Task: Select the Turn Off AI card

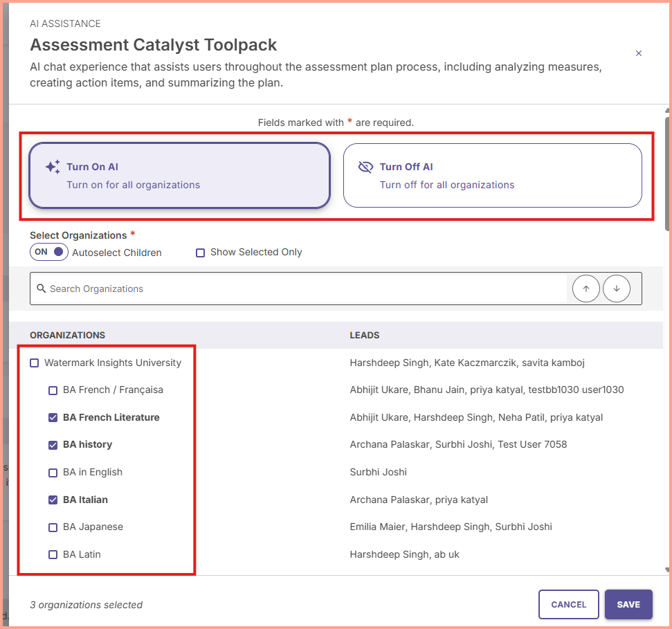Action: pyautogui.click(x=493, y=176)
